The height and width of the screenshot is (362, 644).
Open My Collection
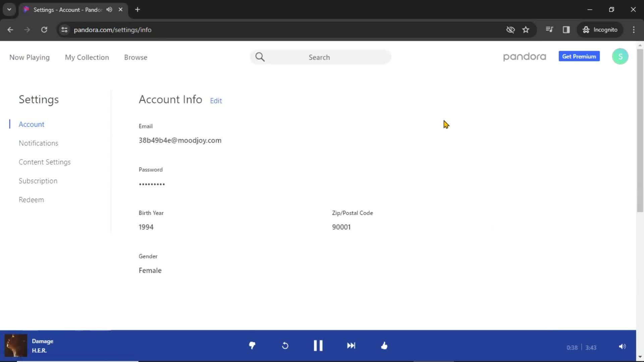click(87, 57)
